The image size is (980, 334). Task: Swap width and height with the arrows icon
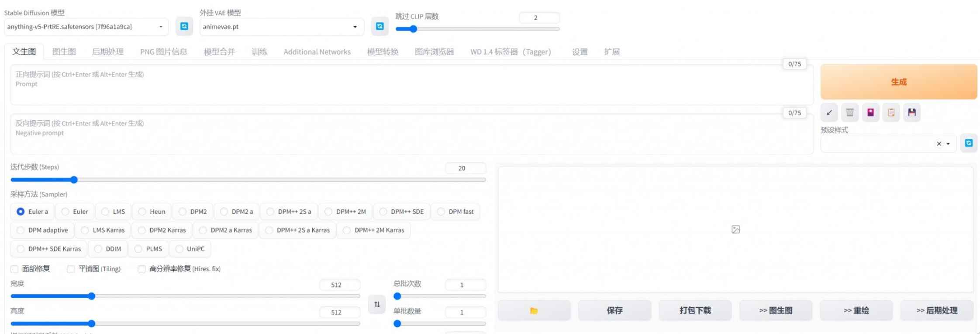click(377, 304)
